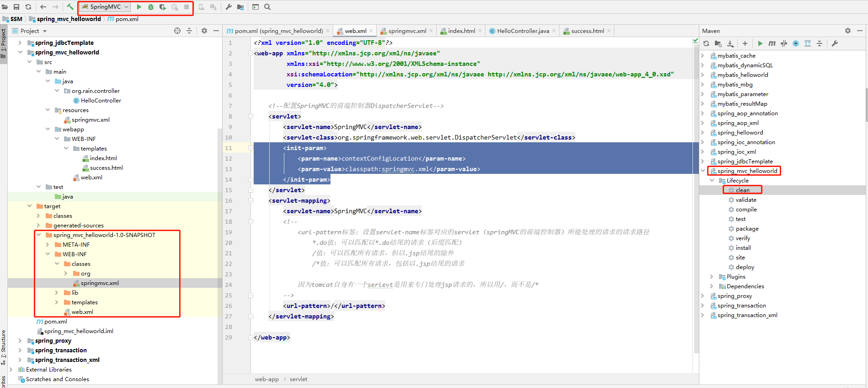Debug SpringMVC with the green bug icon
868x388 pixels.
(x=151, y=7)
